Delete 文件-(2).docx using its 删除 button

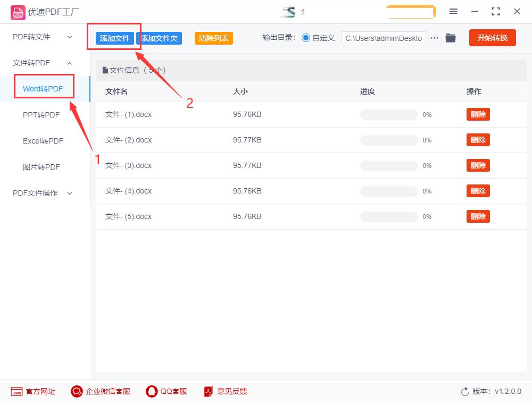(478, 139)
